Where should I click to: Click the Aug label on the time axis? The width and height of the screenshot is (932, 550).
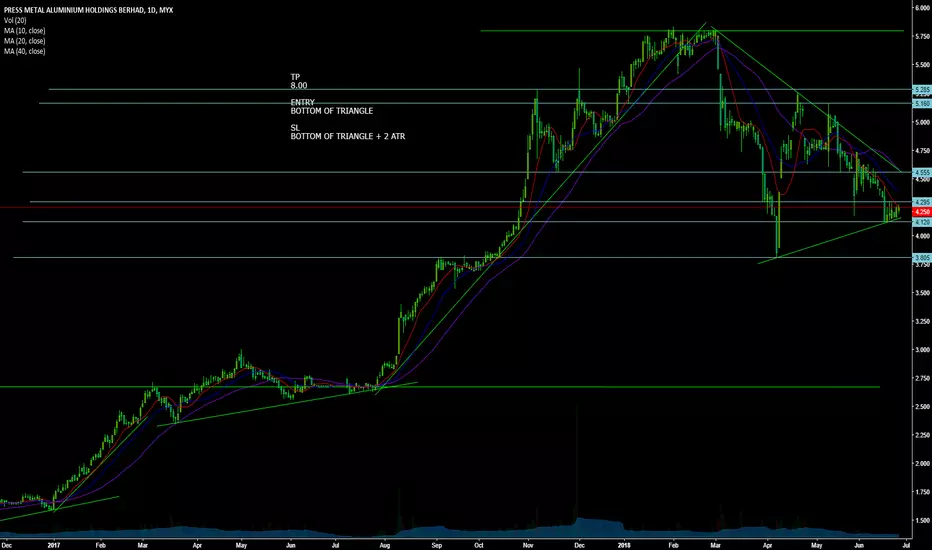point(385,545)
